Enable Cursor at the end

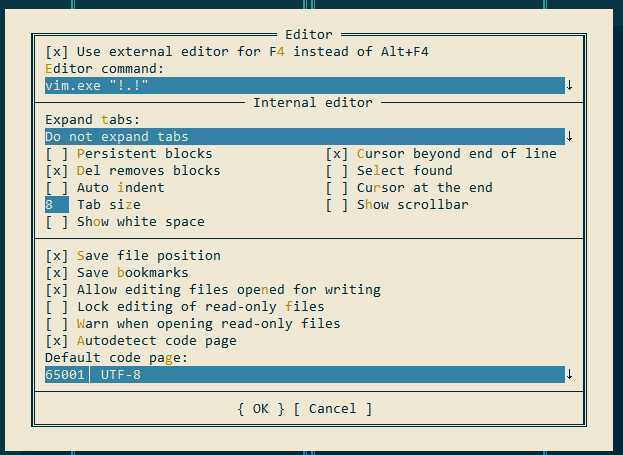click(337, 188)
